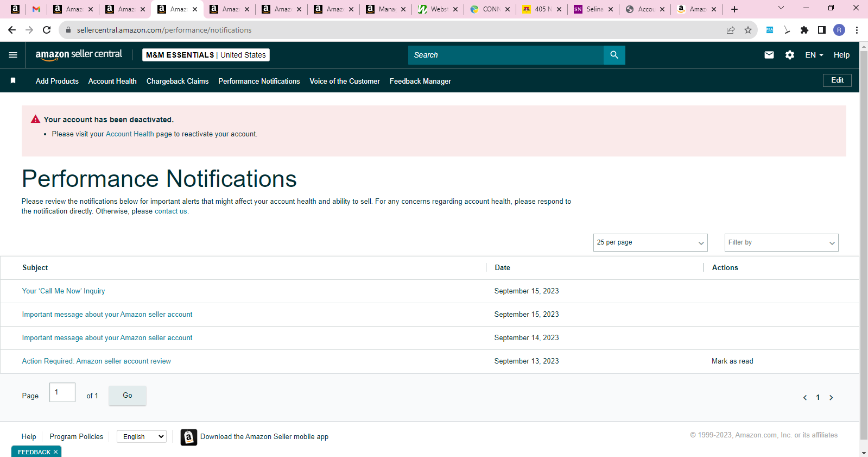Click the 'September 13, 2023' date cell

tap(527, 361)
